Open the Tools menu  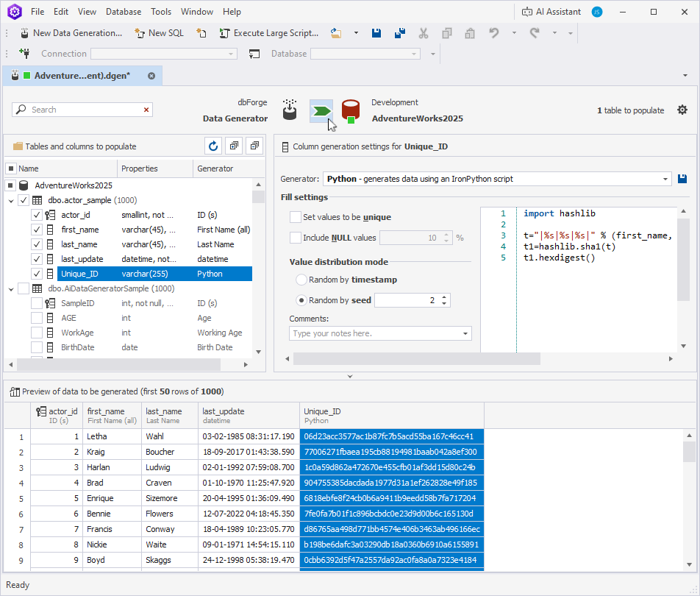161,12
